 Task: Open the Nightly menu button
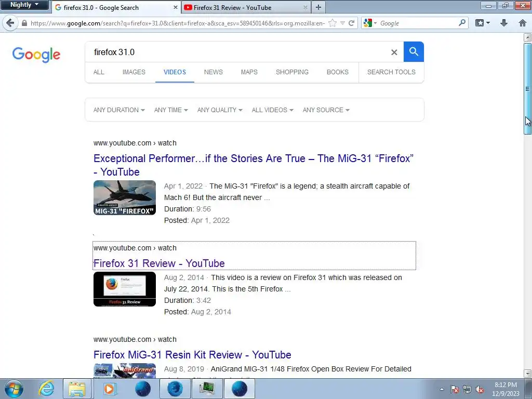[x=24, y=5]
